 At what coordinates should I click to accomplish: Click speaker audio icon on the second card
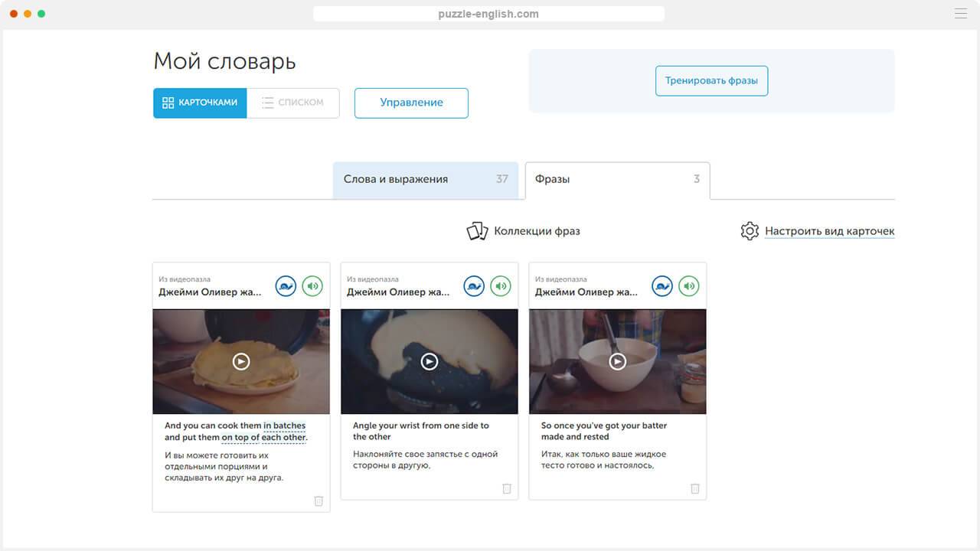501,286
